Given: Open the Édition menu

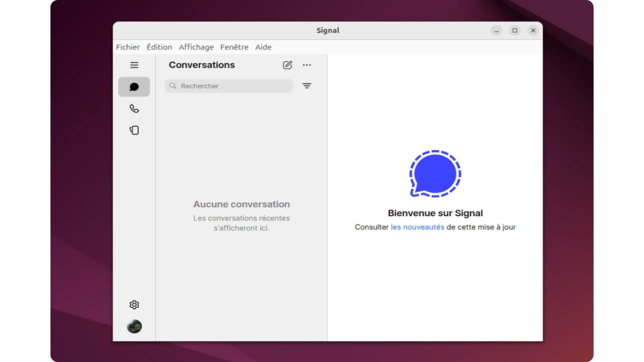Looking at the screenshot, I should [159, 47].
